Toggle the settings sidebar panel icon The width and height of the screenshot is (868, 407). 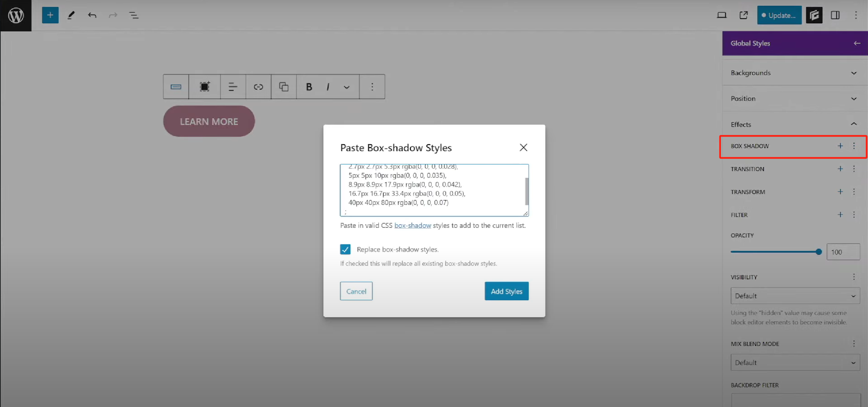click(835, 15)
